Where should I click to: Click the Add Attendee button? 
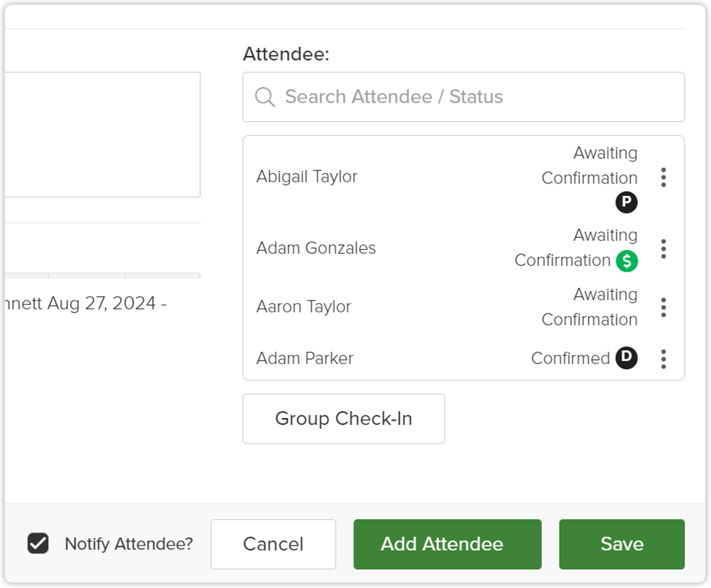[x=447, y=544]
